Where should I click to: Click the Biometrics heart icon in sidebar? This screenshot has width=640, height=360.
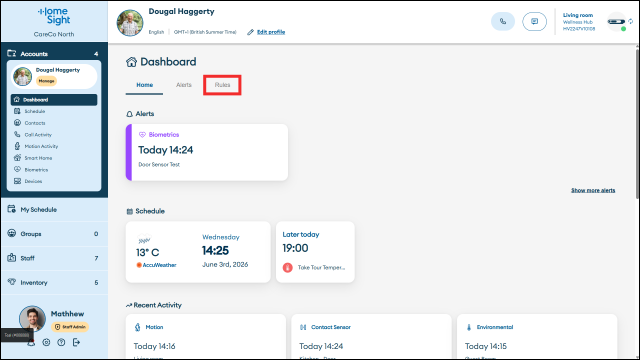(x=17, y=169)
